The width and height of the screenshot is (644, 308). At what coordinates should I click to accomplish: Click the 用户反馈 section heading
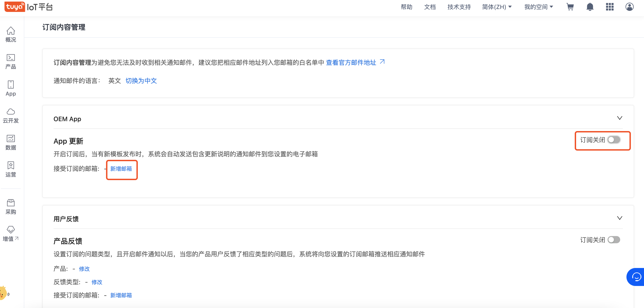(x=66, y=219)
